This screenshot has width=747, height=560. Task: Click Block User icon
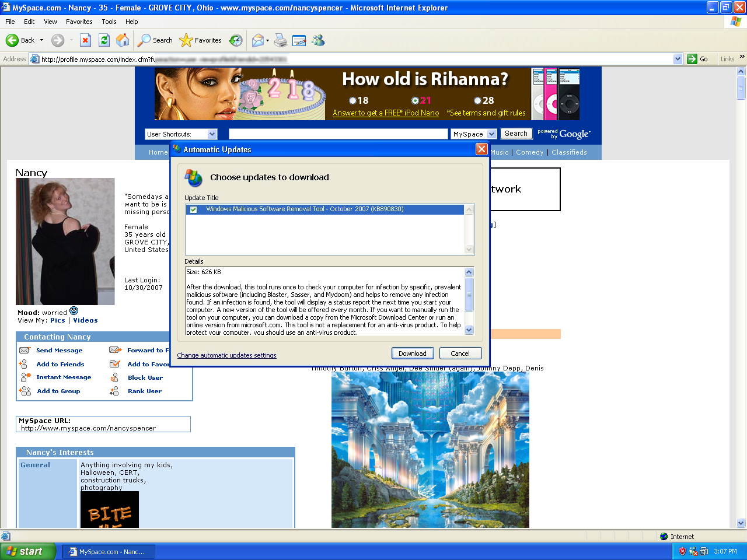pos(114,377)
